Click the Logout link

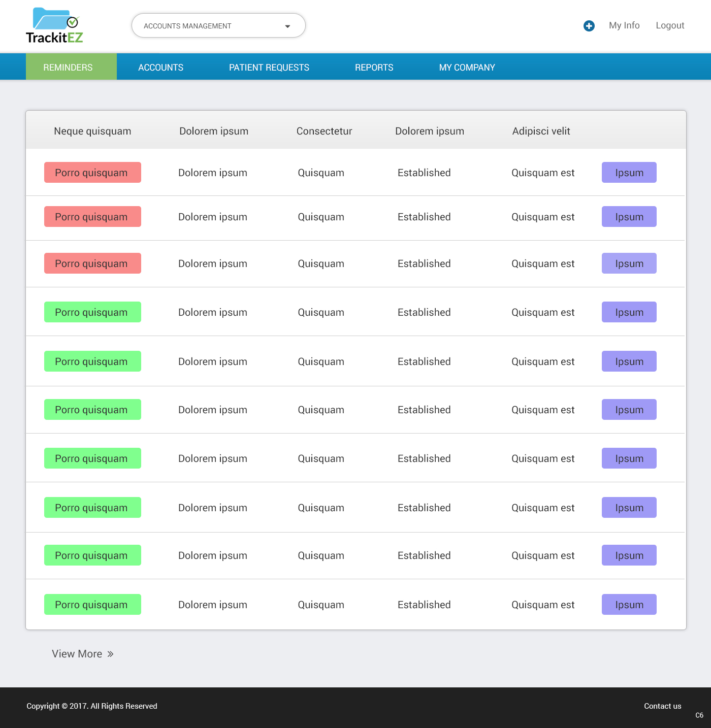click(x=669, y=25)
